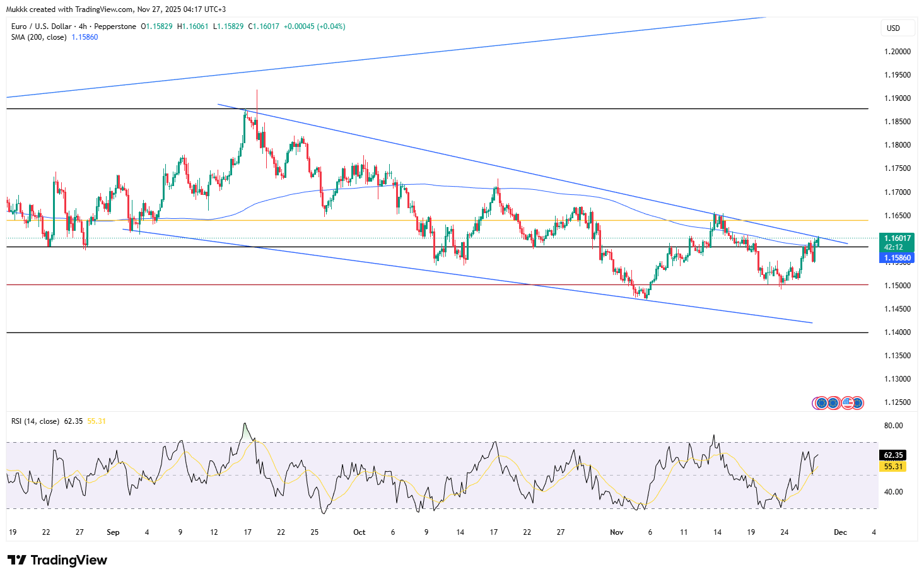Click the leftmost EU flag event icon
The height and width of the screenshot is (579, 924).
(x=821, y=402)
